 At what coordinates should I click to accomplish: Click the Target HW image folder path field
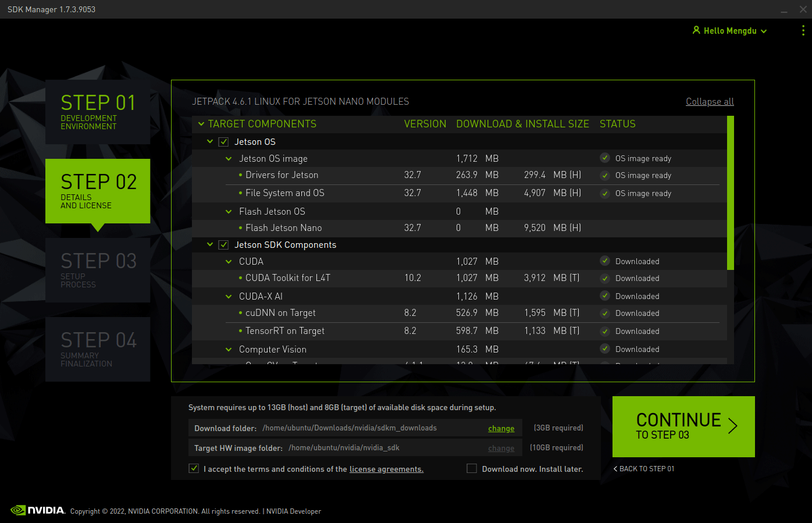[x=355, y=448]
